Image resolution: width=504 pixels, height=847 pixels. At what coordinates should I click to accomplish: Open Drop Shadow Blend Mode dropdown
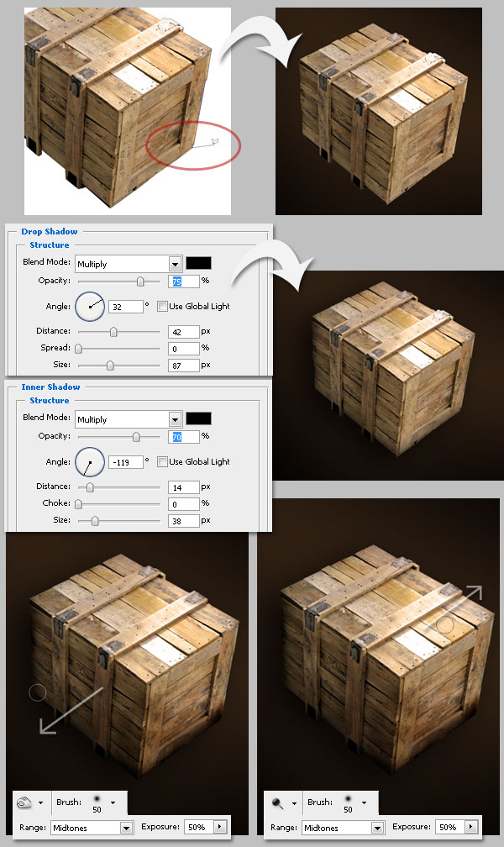pos(128,264)
